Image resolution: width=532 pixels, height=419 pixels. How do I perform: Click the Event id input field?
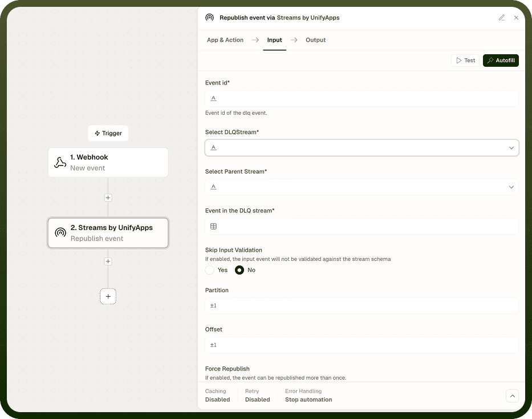(x=362, y=98)
